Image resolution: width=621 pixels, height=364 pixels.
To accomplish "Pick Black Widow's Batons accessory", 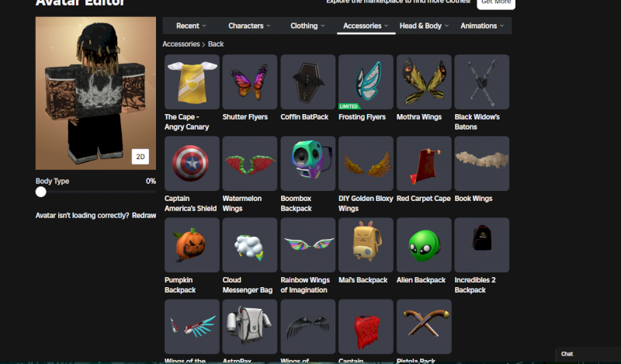I will pos(481,82).
